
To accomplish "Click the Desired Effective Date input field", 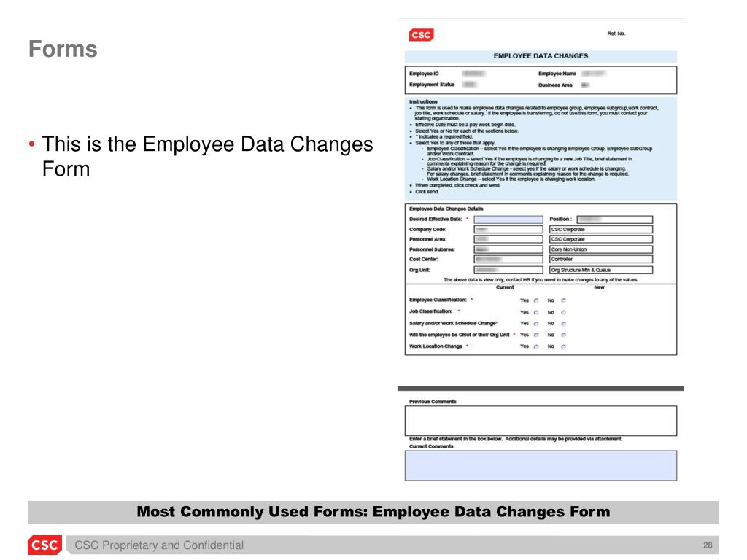I will click(508, 219).
